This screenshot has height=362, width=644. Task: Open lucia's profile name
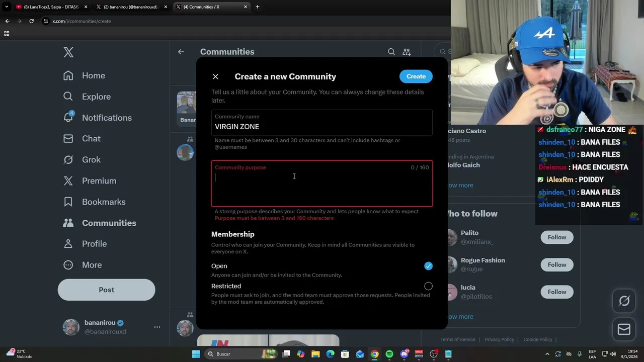[468, 287]
